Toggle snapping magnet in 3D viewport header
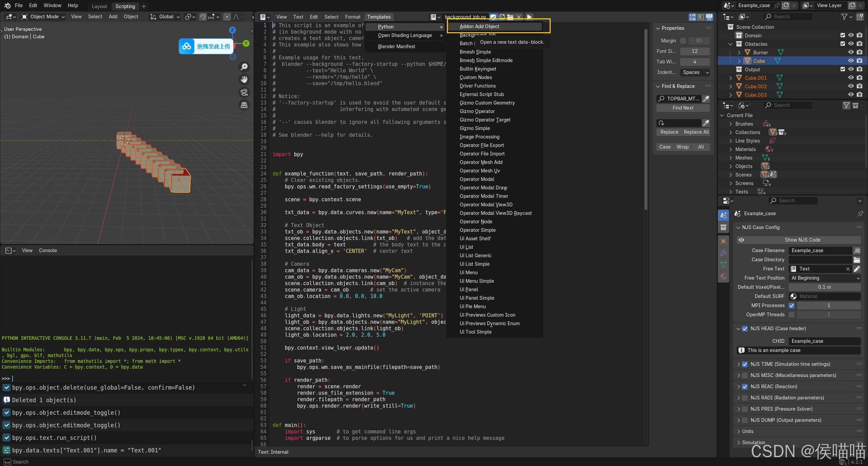 (x=203, y=17)
